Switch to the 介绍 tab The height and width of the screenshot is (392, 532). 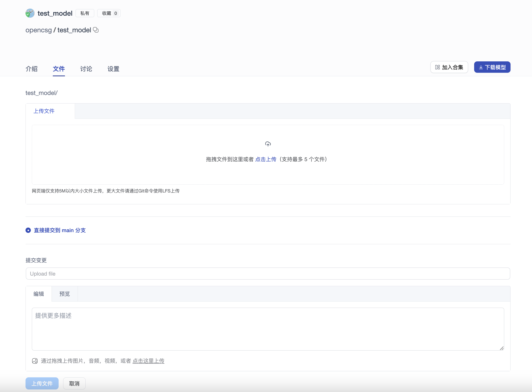click(x=32, y=69)
